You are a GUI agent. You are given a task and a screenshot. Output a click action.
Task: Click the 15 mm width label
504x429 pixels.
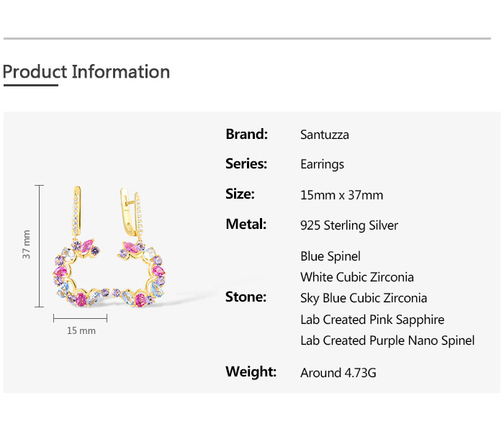[x=81, y=330]
